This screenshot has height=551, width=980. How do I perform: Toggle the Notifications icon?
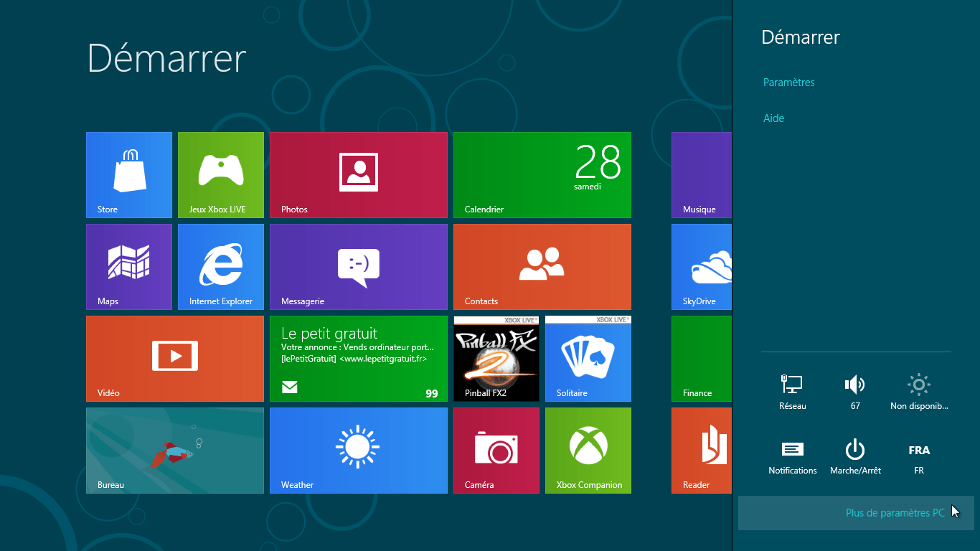[793, 456]
